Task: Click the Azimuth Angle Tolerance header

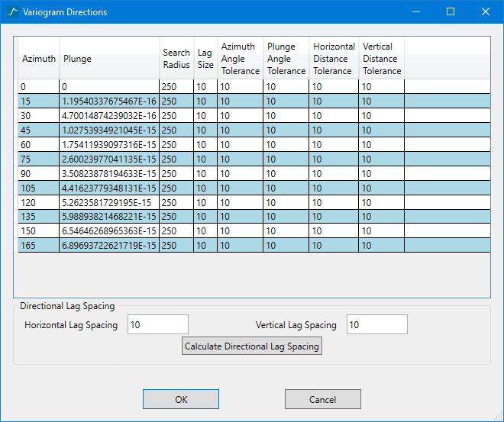Action: (241, 59)
